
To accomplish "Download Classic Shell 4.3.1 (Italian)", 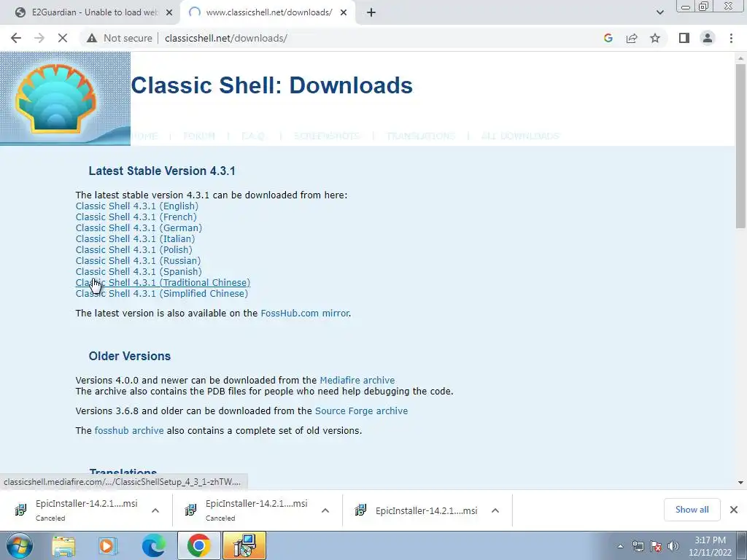I will pyautogui.click(x=135, y=239).
